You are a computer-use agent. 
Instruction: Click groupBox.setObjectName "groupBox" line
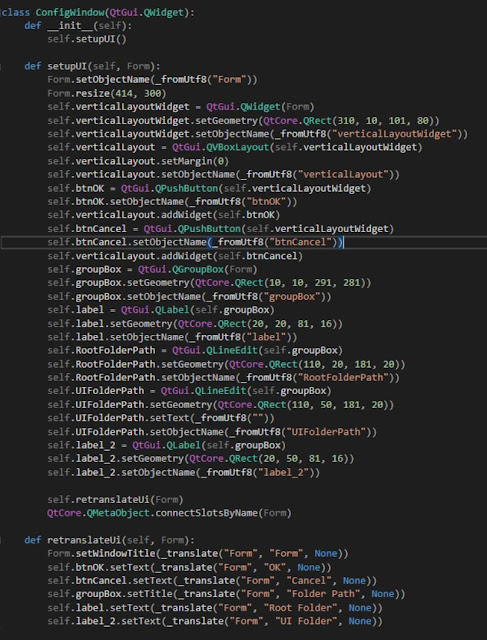pos(189,296)
